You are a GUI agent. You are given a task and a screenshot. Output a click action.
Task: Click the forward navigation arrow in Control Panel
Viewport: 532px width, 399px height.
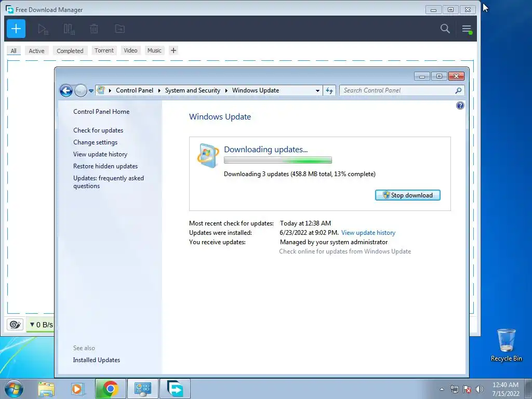pos(81,90)
